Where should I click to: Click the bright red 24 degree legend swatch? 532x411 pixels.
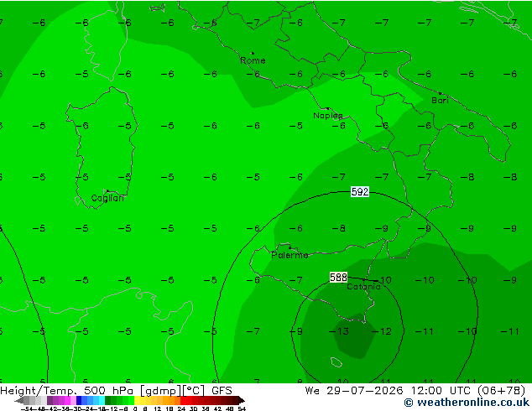point(183,400)
